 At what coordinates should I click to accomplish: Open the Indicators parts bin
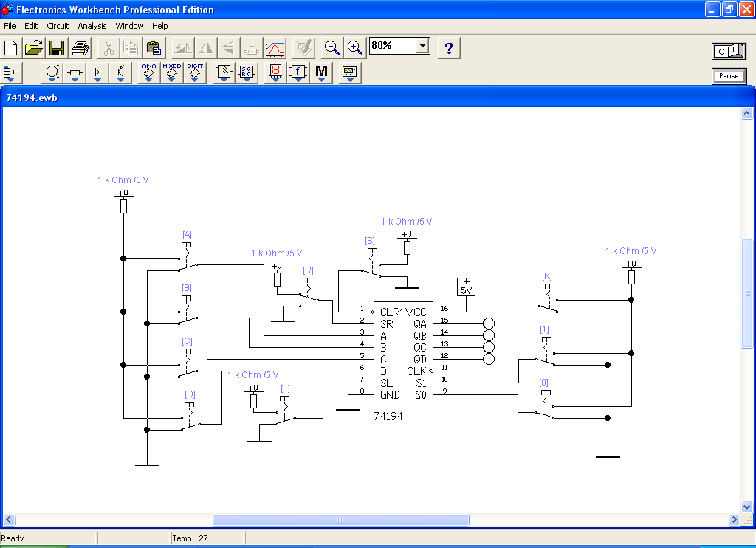[x=275, y=73]
